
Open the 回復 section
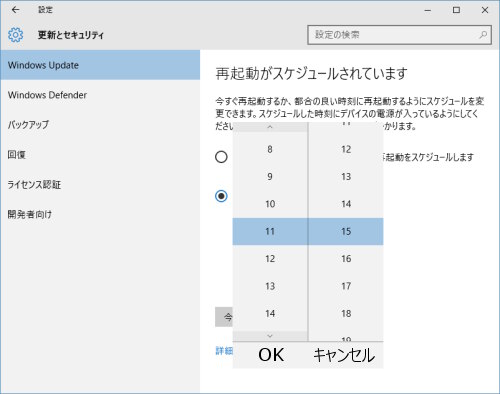coord(100,155)
